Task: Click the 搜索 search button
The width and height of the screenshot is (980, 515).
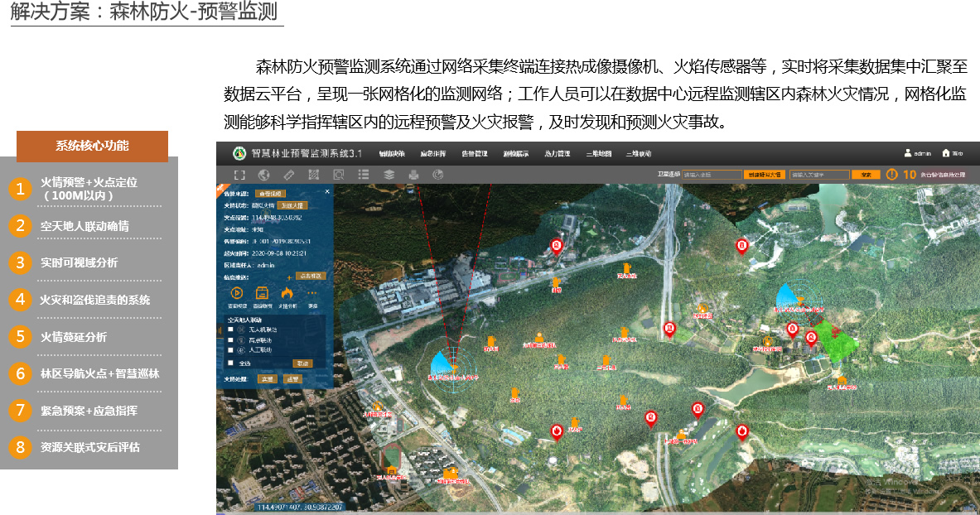Action: [866, 174]
